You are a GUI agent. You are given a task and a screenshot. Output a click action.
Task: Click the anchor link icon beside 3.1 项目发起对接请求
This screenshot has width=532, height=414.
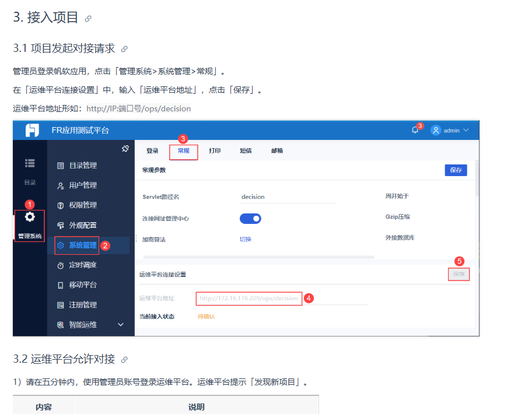coord(124,49)
